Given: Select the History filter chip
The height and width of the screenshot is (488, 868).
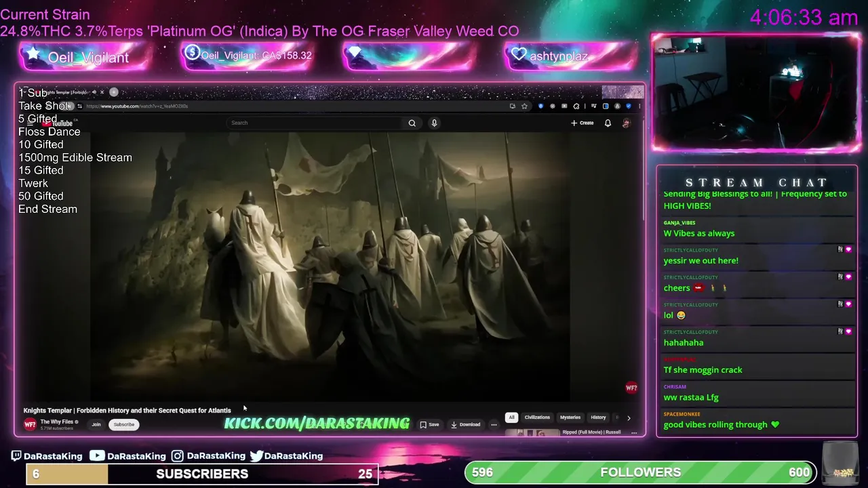Looking at the screenshot, I should pos(598,418).
